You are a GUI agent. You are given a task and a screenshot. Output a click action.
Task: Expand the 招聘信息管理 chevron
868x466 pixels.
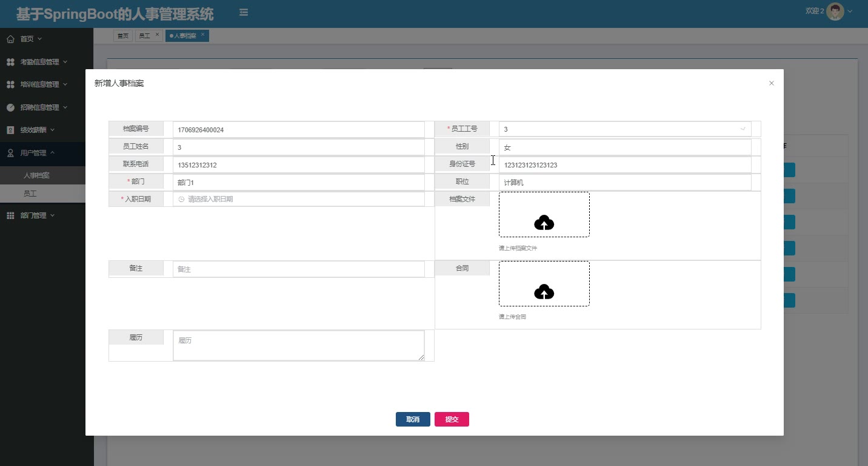(x=65, y=107)
